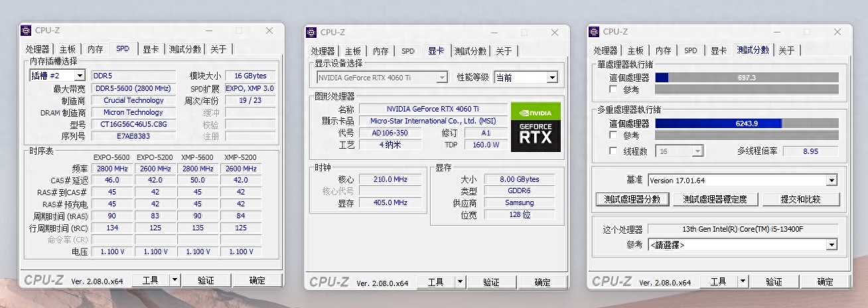Enable the 线程数 thread count checkbox
Viewport: 868px width, 308px height.
pos(614,151)
